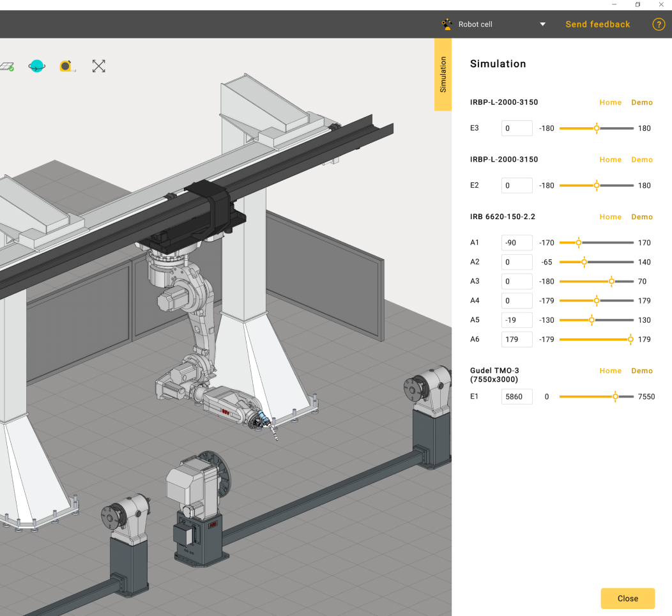The width and height of the screenshot is (672, 616).
Task: Click the A5 value input field
Action: click(517, 320)
